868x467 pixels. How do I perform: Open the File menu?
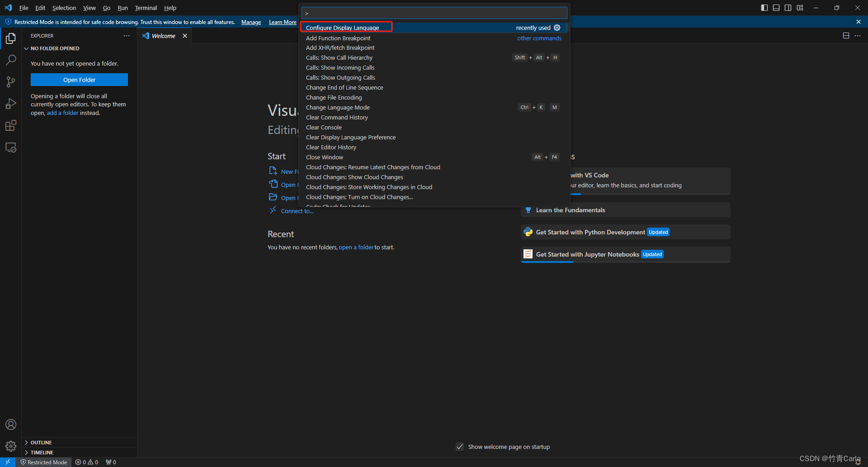pyautogui.click(x=24, y=8)
